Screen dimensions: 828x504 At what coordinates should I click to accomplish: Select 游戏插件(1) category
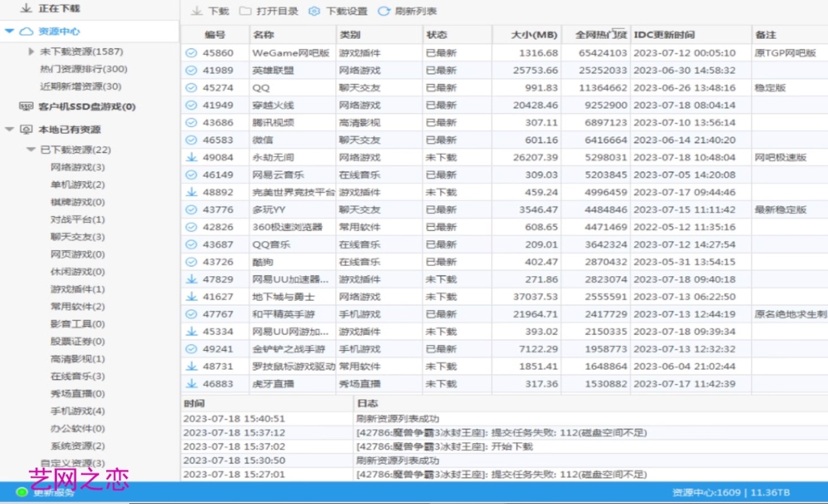[x=78, y=289]
